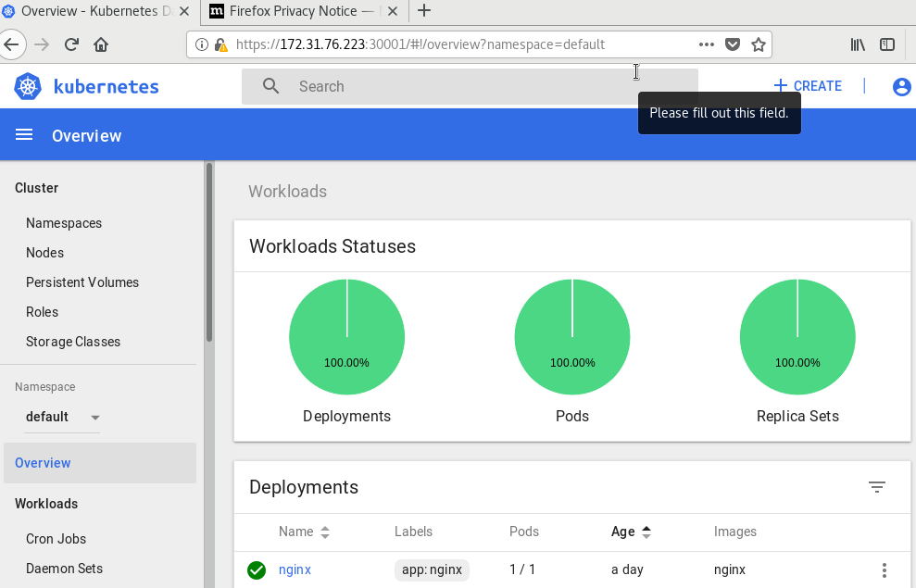Click the CREATE button
Viewport: 916px width, 588px height.
click(808, 86)
